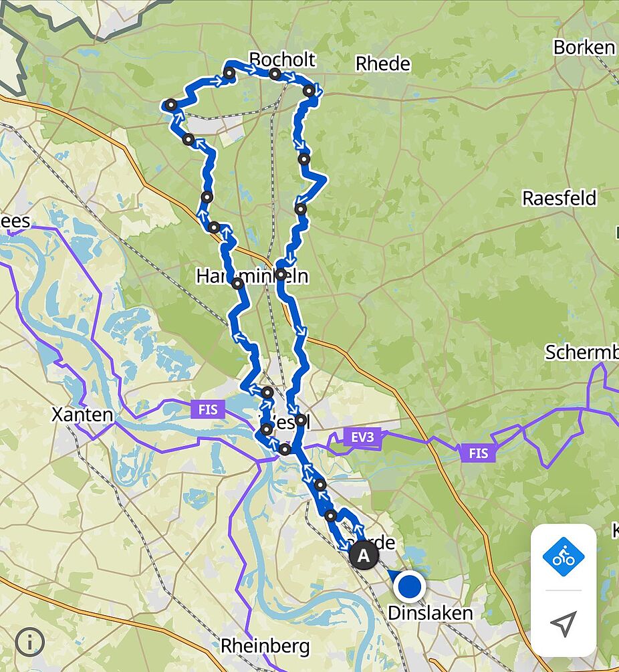Click the Xanten city label
The height and width of the screenshot is (672, 619).
83,415
